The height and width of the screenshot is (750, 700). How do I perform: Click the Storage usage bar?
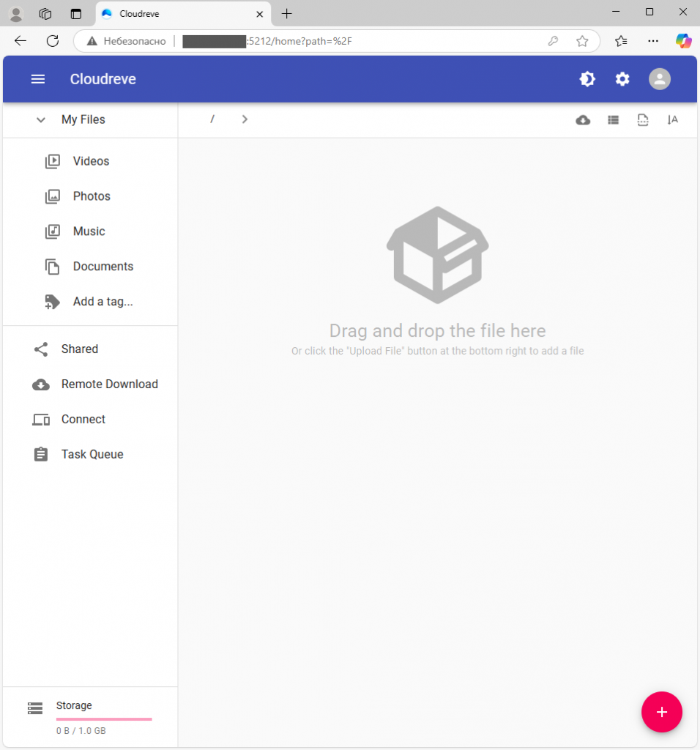coord(104,719)
